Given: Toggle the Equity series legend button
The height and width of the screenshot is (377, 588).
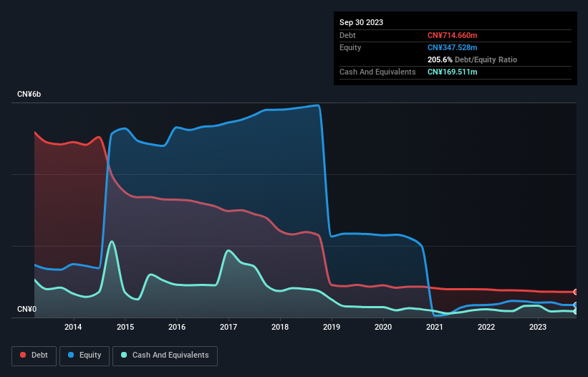Looking at the screenshot, I should point(85,355).
